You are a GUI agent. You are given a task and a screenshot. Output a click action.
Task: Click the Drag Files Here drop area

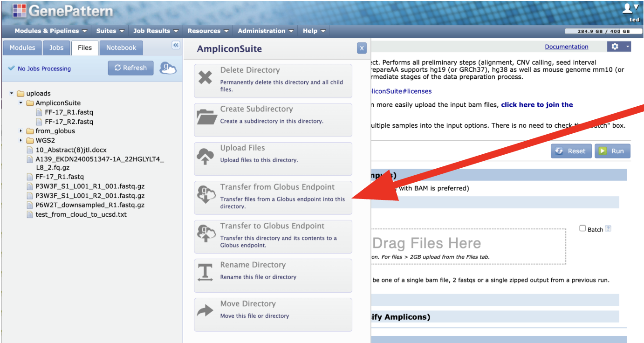(x=468, y=247)
